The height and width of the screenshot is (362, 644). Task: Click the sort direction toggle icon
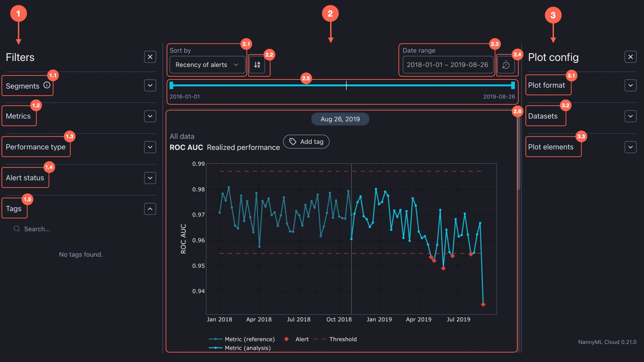pyautogui.click(x=257, y=65)
